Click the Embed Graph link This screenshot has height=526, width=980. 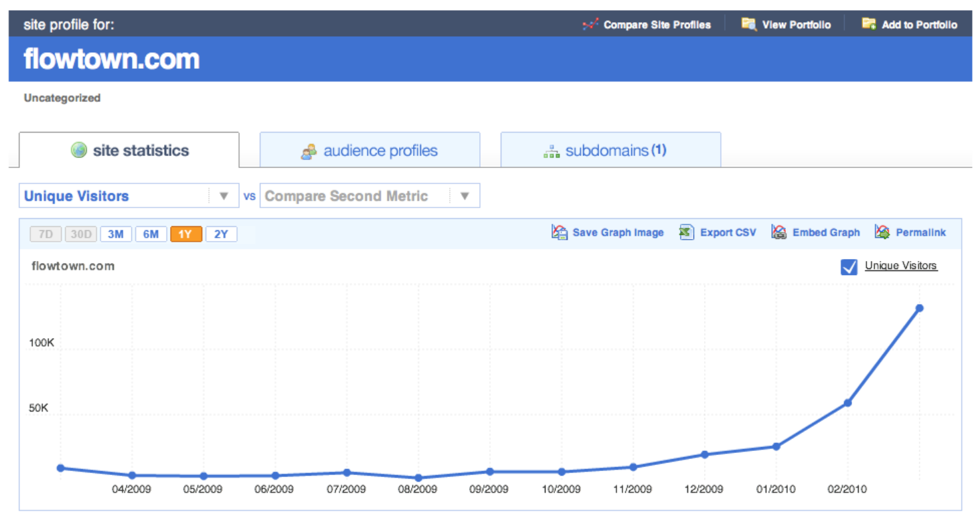[x=826, y=232]
